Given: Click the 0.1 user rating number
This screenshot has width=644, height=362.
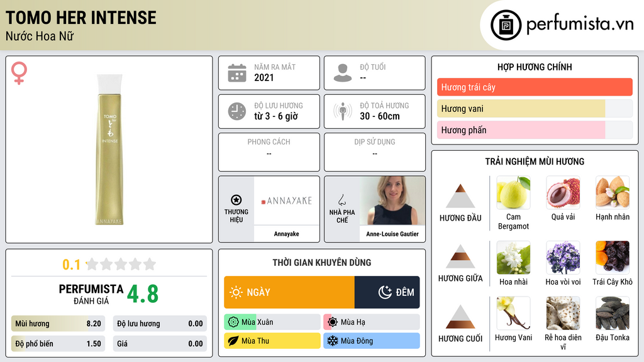Looking at the screenshot, I should [x=72, y=265].
